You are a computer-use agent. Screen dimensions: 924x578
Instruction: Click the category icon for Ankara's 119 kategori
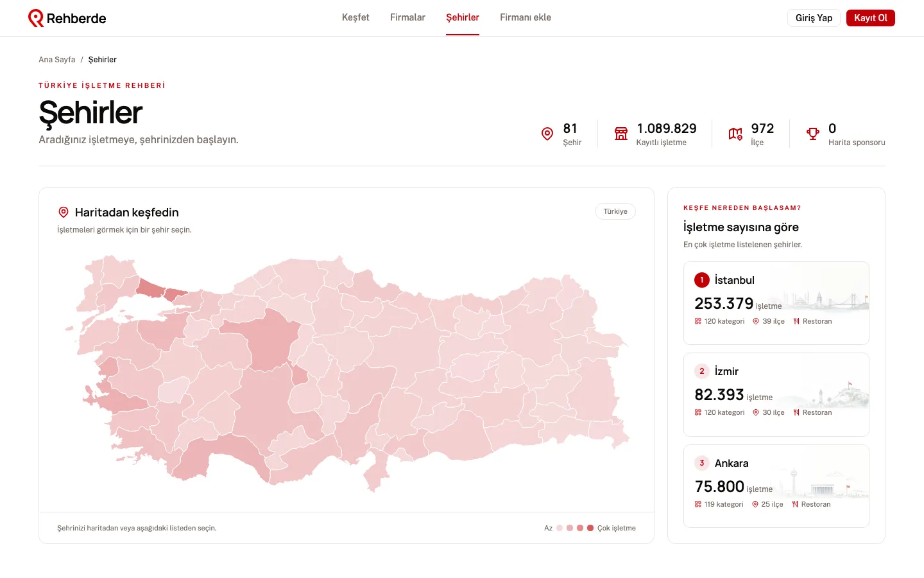(x=698, y=504)
